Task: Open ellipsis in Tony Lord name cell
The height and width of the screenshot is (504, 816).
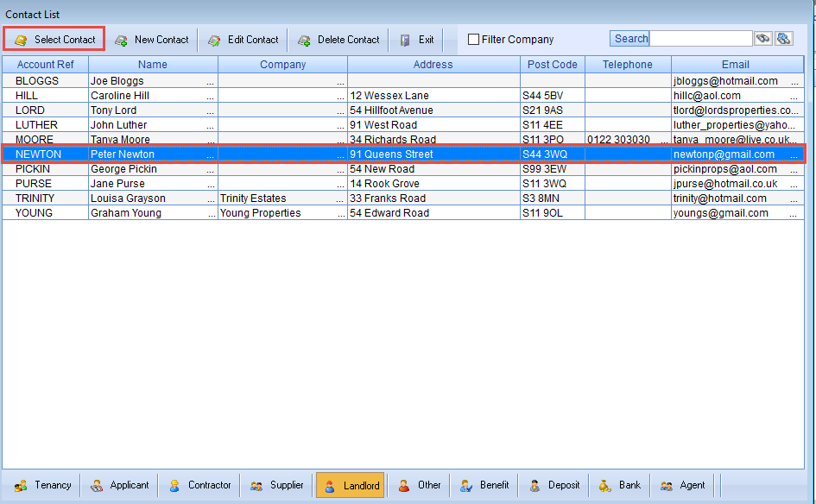Action: pos(210,112)
